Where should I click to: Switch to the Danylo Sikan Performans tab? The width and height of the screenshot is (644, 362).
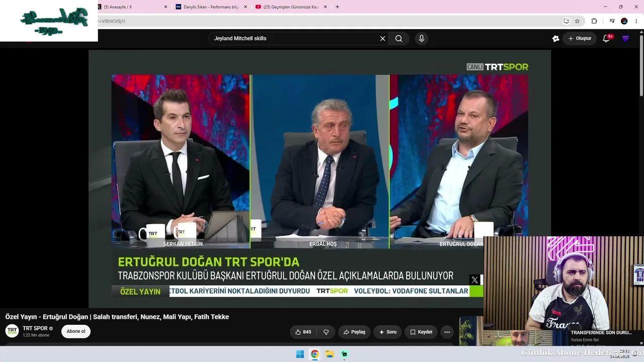pos(211,7)
